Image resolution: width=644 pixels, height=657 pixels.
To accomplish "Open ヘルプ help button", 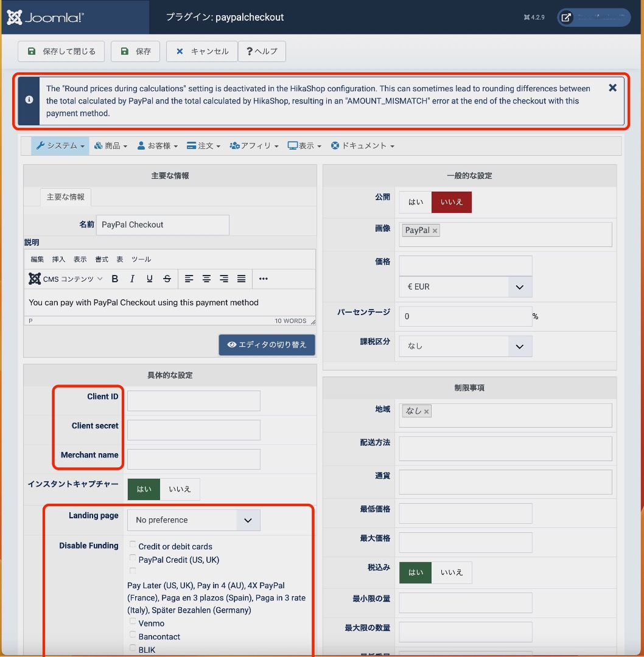I will pos(262,51).
